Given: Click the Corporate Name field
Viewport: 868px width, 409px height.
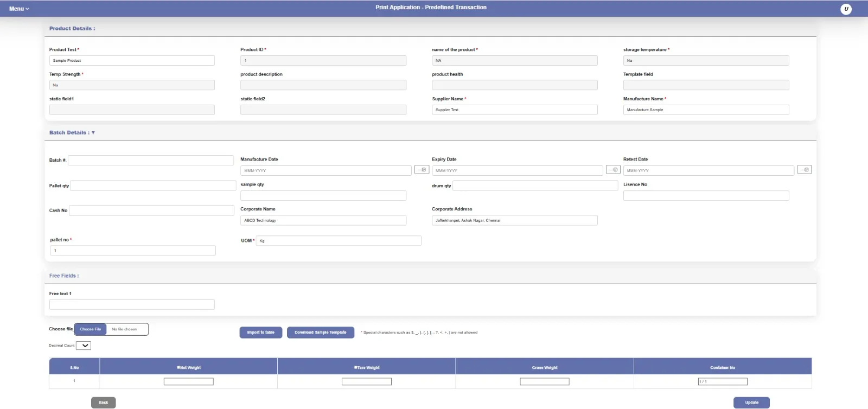Looking at the screenshot, I should (323, 220).
